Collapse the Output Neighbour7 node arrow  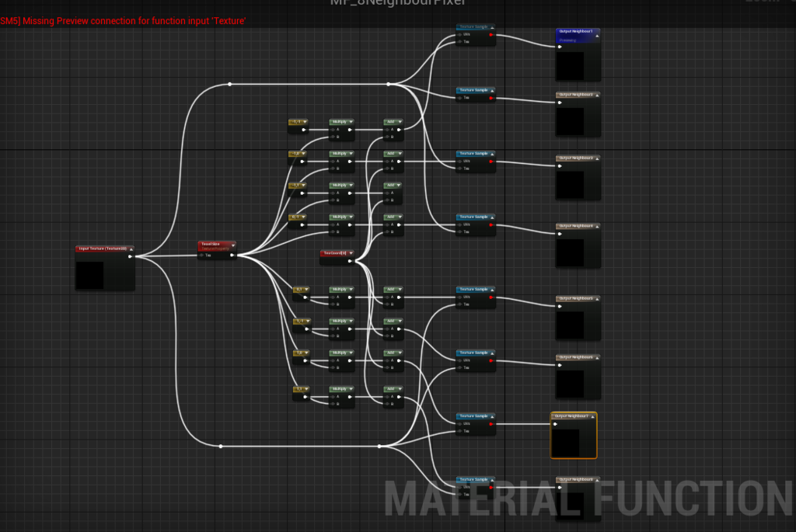coord(592,417)
